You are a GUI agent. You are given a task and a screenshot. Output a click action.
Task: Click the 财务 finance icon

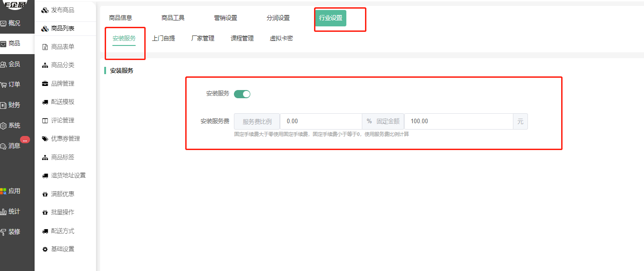(3, 105)
